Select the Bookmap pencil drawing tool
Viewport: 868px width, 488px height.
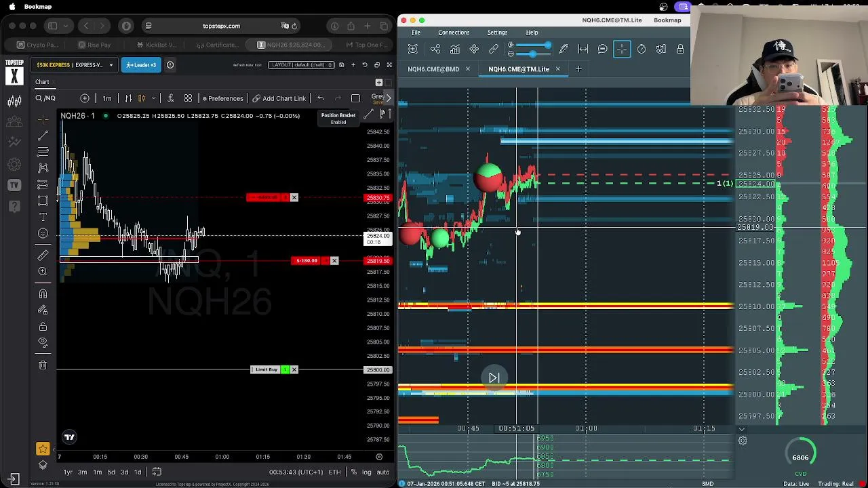tap(564, 49)
